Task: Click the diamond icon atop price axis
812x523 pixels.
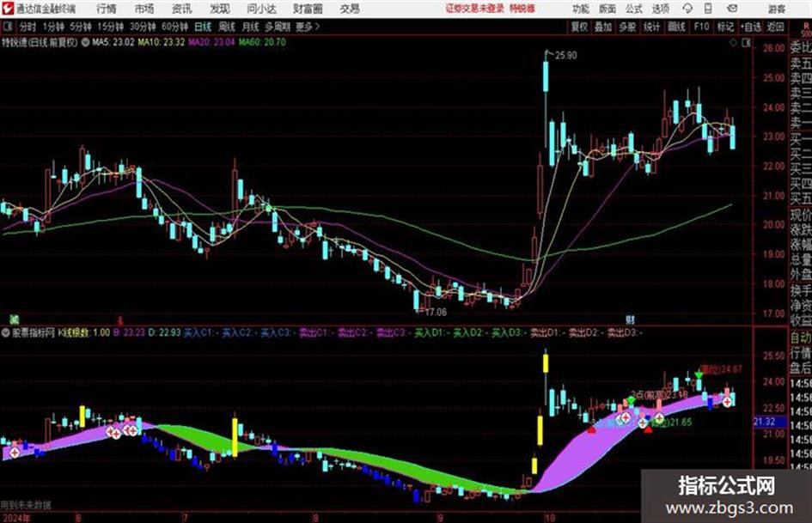Action: (733, 43)
